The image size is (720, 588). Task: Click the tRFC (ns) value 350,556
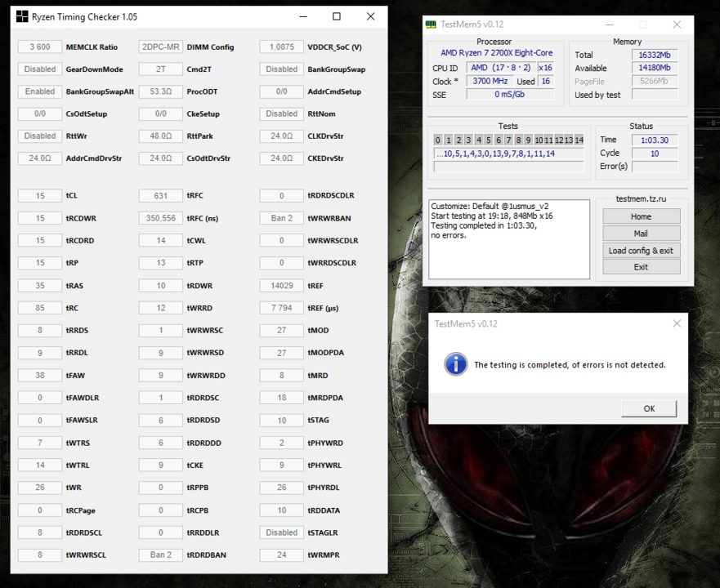coord(161,218)
